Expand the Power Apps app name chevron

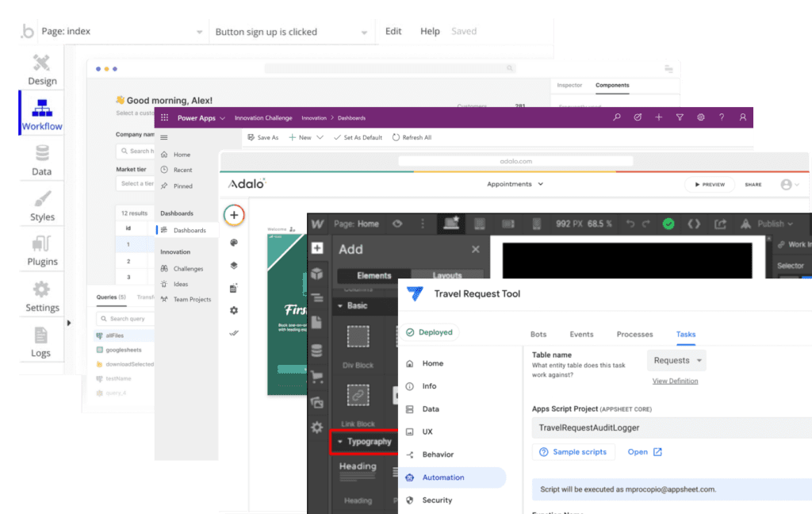223,118
